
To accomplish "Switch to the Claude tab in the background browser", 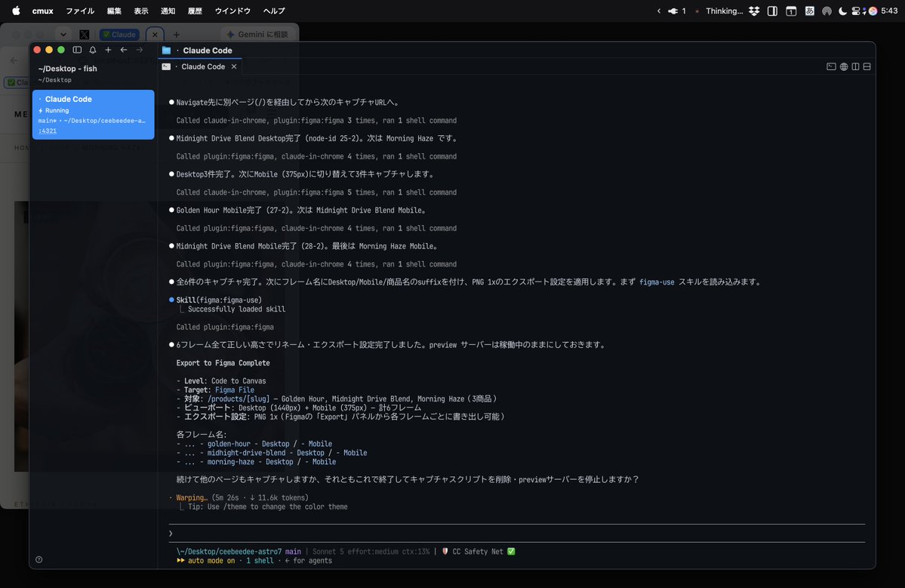I will [x=119, y=35].
